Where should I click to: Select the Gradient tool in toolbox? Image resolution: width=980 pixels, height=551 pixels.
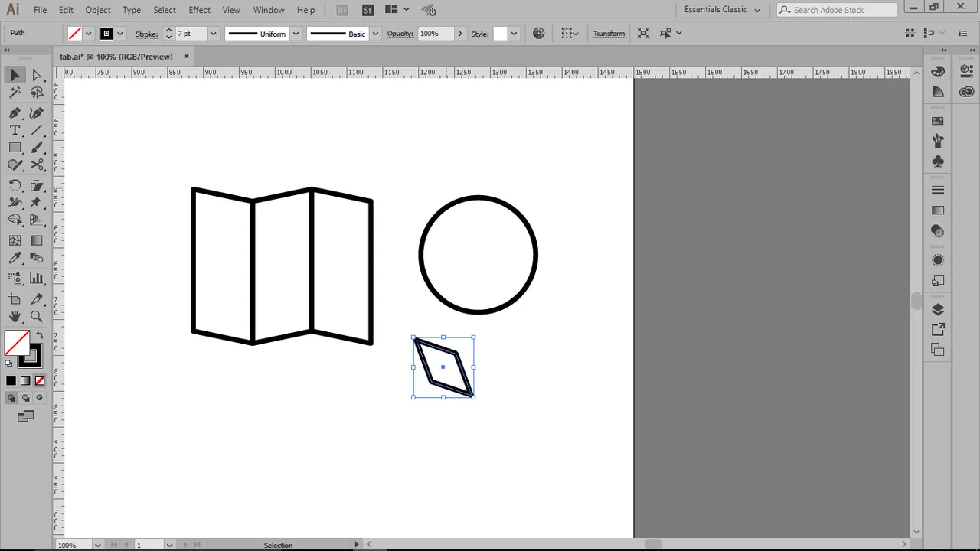point(36,240)
